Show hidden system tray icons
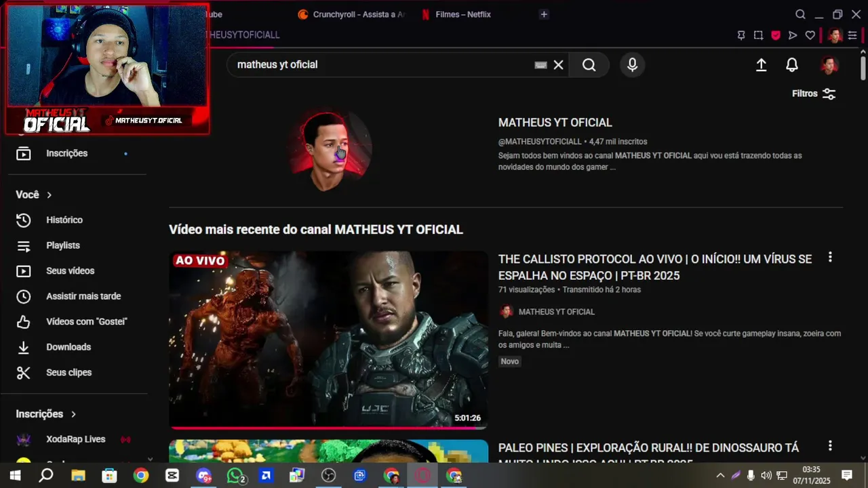The image size is (868, 488). (x=720, y=476)
